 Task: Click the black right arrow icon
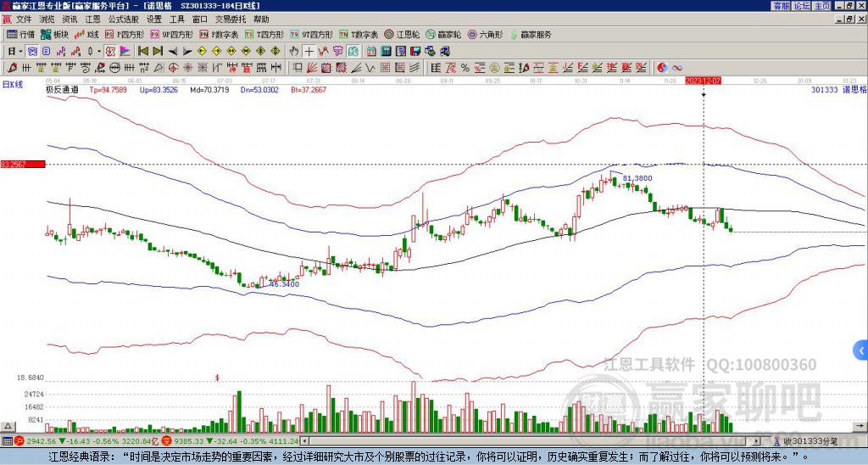pos(187,52)
